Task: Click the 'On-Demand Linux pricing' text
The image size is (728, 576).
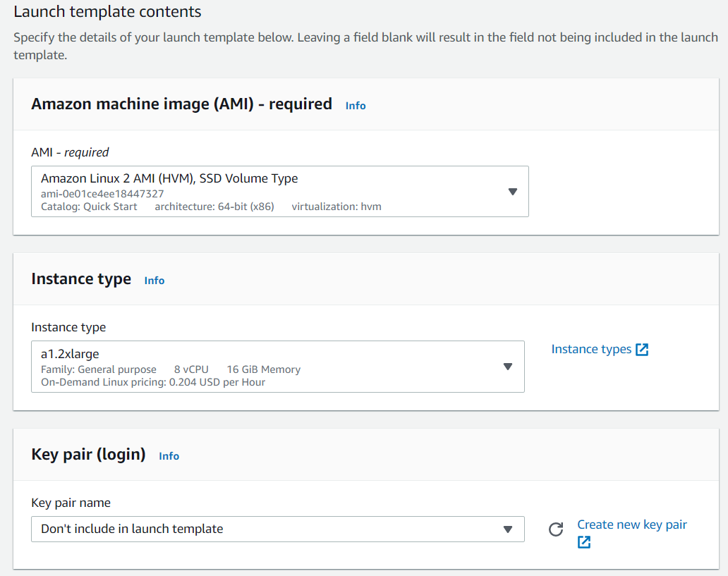Action: [x=153, y=382]
